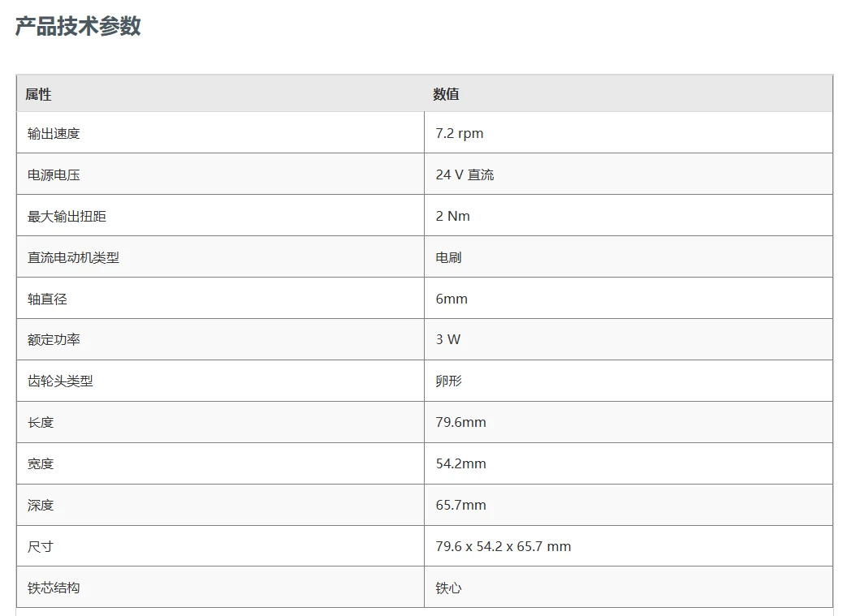Click the 2 Nm torque value

click(452, 216)
